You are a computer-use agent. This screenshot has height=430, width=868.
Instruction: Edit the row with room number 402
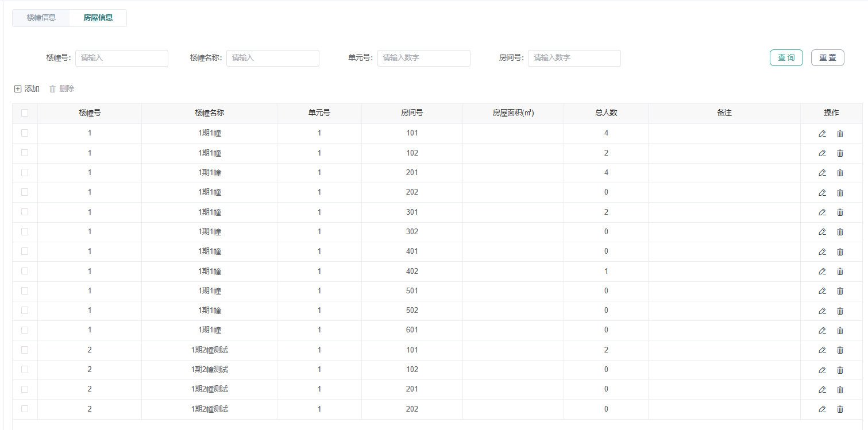(x=822, y=272)
